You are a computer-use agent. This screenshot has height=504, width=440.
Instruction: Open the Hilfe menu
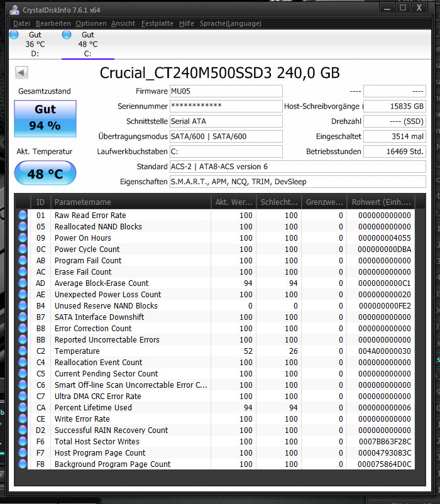point(187,23)
